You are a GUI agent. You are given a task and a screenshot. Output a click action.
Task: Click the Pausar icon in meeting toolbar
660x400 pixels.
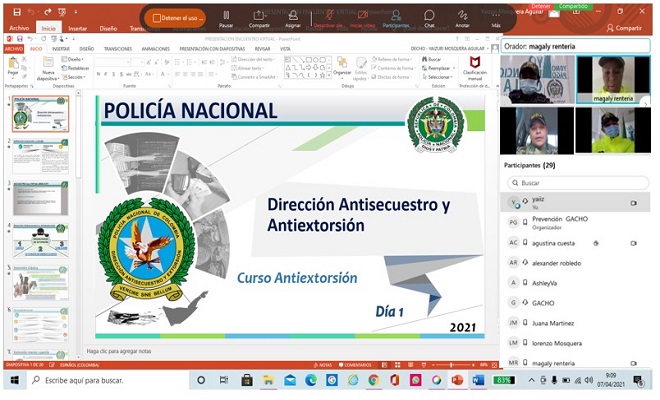tap(226, 16)
